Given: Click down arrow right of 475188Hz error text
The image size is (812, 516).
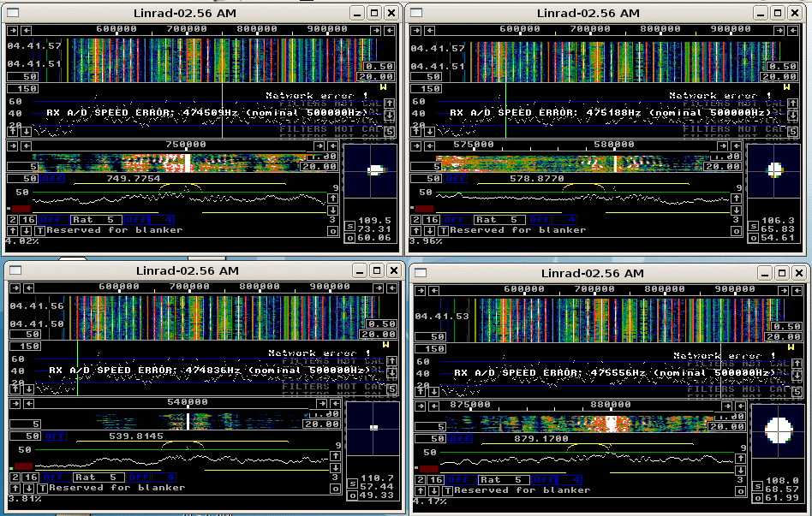Looking at the screenshot, I should (793, 115).
